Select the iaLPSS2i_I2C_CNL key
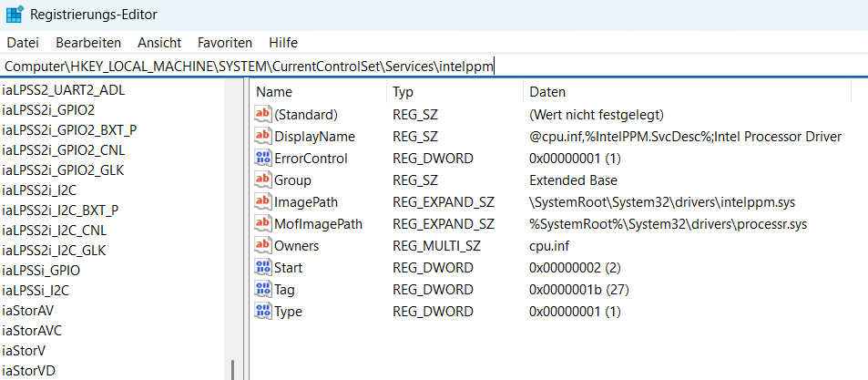Viewport: 868px width, 380px height. click(x=55, y=231)
